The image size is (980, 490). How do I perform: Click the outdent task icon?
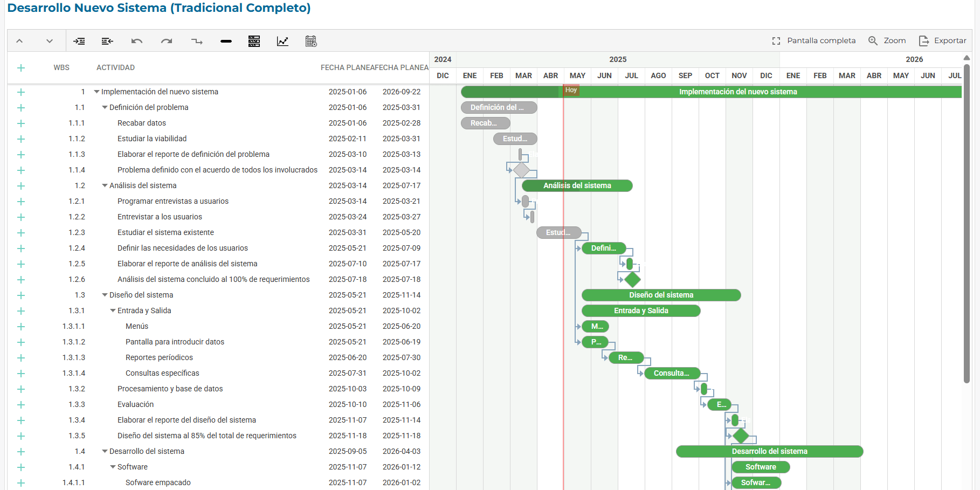click(x=107, y=41)
